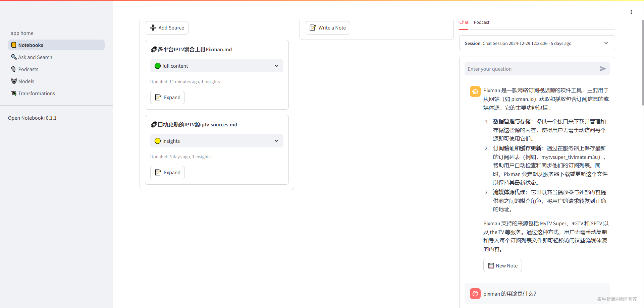The image size is (644, 308).
Task: Click the 'pixman 的用途是什么?' chat message
Action: coord(509,294)
